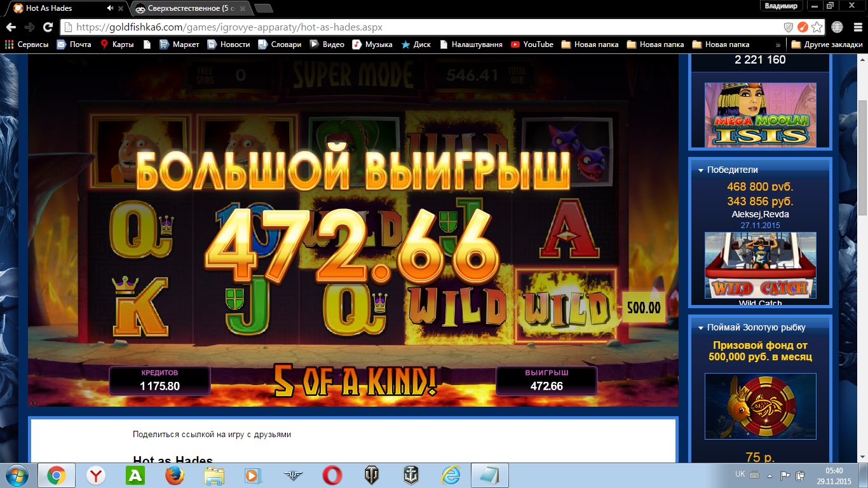Screen dimensions: 868x488
Task: Expand hidden bookmarks with double chevron
Action: point(778,44)
